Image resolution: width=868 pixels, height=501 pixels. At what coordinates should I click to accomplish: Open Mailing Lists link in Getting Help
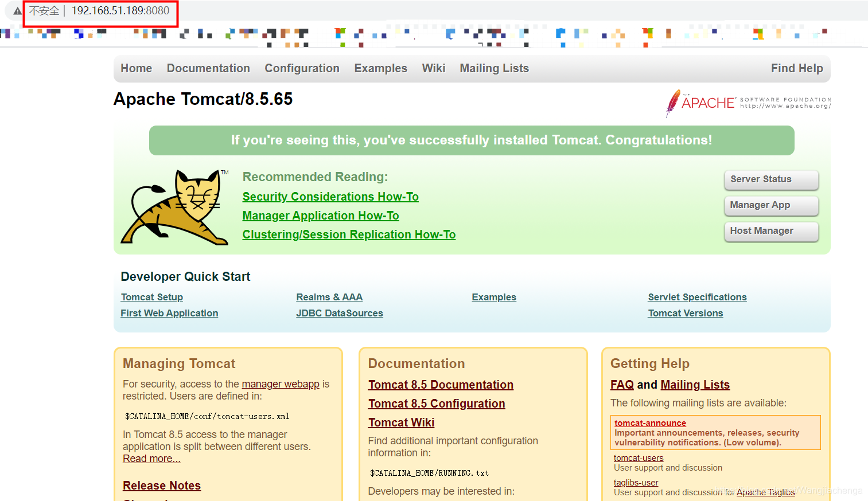click(x=695, y=385)
